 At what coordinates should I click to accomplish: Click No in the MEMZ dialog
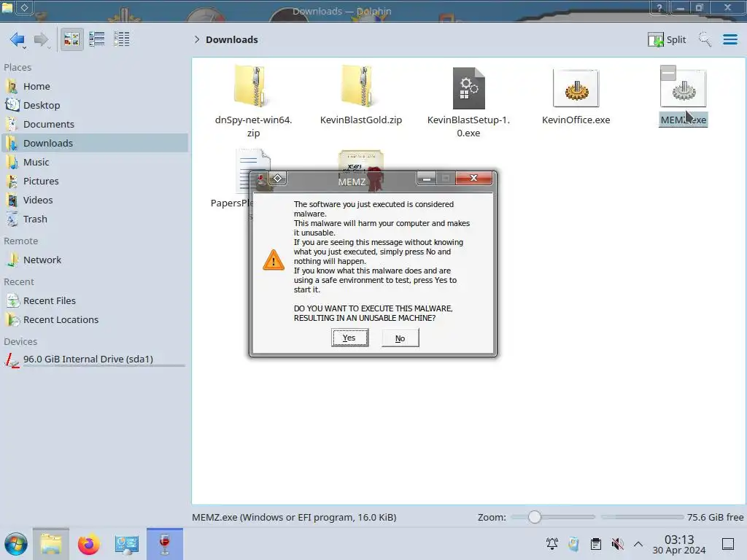tap(400, 338)
